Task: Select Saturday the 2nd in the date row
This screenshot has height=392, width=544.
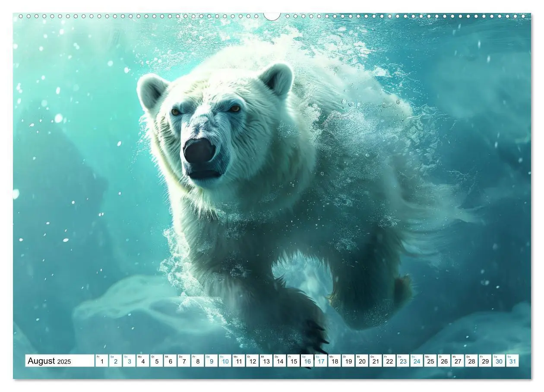Action: (x=115, y=361)
